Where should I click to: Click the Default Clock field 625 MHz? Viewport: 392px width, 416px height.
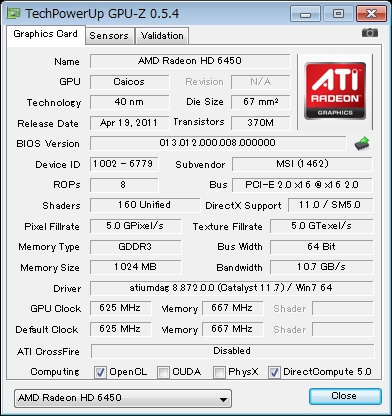point(120,329)
